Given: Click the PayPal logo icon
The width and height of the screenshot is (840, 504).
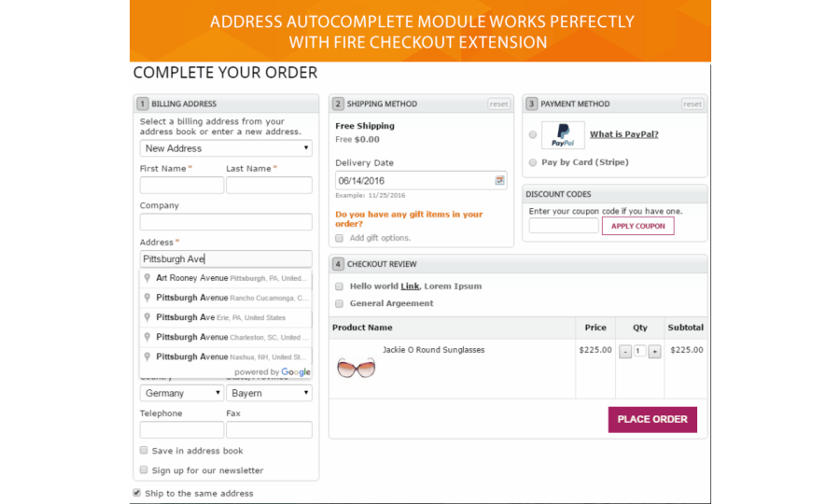Looking at the screenshot, I should pyautogui.click(x=563, y=135).
